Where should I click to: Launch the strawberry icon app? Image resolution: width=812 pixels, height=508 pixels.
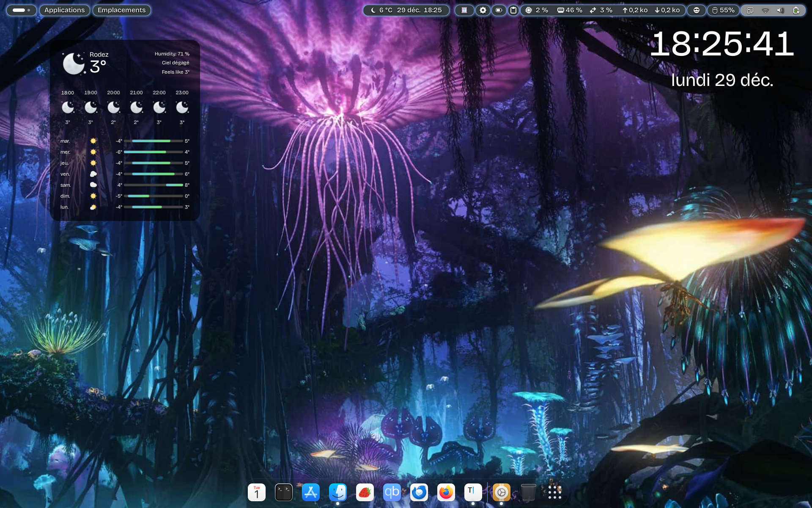[x=365, y=492]
